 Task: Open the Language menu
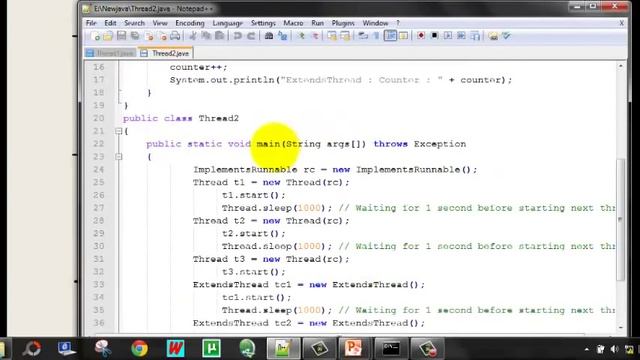coord(227,23)
